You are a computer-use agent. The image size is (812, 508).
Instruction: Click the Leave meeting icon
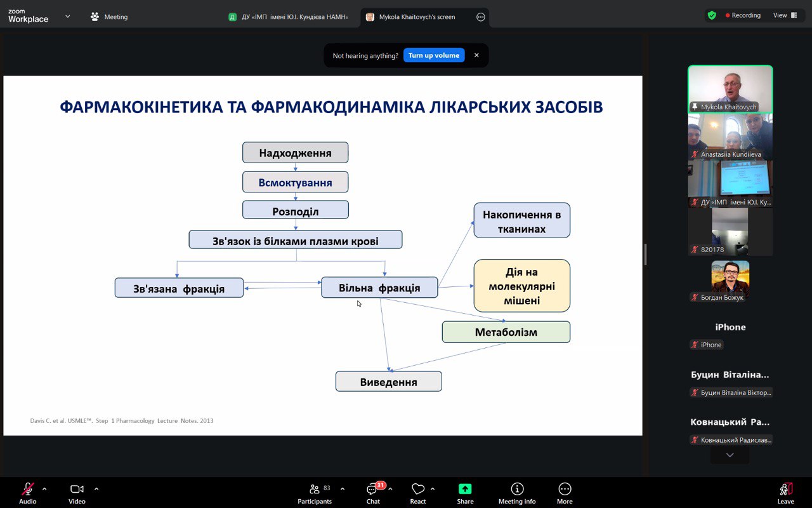(785, 489)
